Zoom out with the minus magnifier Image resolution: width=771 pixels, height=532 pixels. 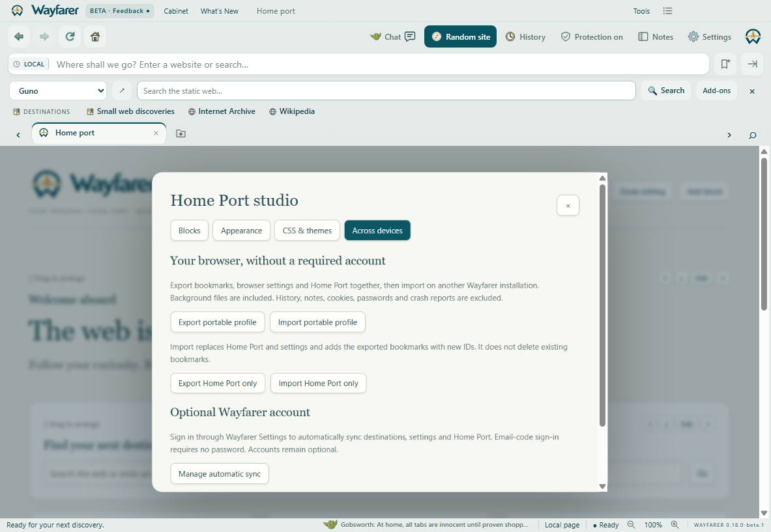click(631, 525)
